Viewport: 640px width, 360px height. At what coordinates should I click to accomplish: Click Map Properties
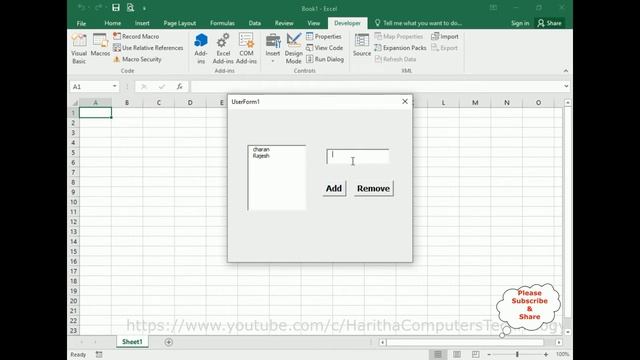[x=399, y=36]
